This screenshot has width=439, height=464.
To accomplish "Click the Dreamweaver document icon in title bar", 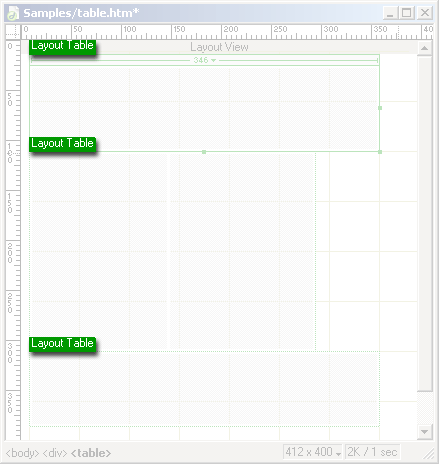I will [x=13, y=13].
